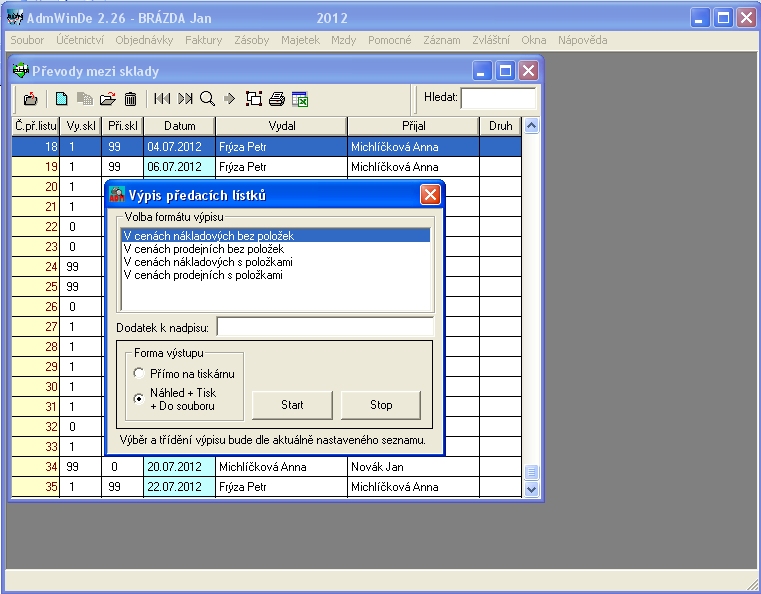Select row number 24
Image resolution: width=761 pixels, height=594 pixels.
35,266
